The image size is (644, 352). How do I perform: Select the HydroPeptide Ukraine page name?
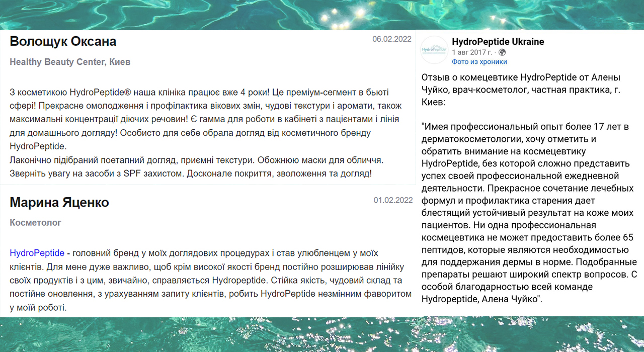click(498, 42)
